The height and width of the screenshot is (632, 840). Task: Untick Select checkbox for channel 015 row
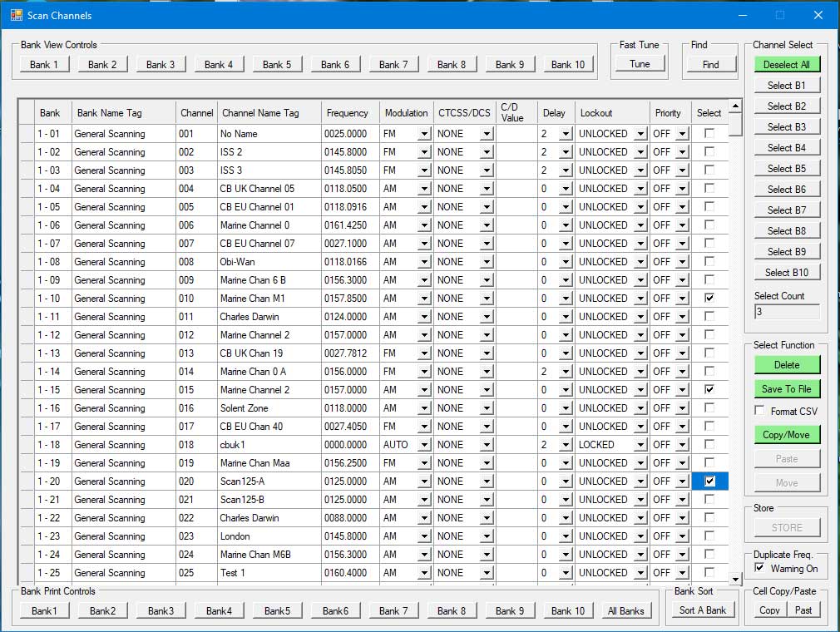709,389
